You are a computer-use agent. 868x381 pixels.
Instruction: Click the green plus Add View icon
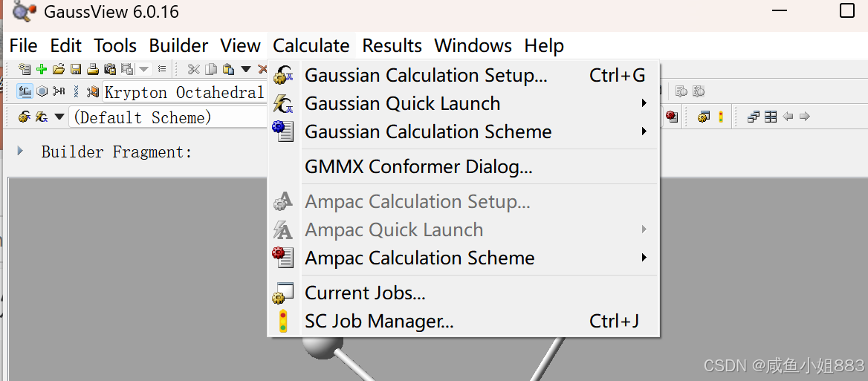coord(42,69)
